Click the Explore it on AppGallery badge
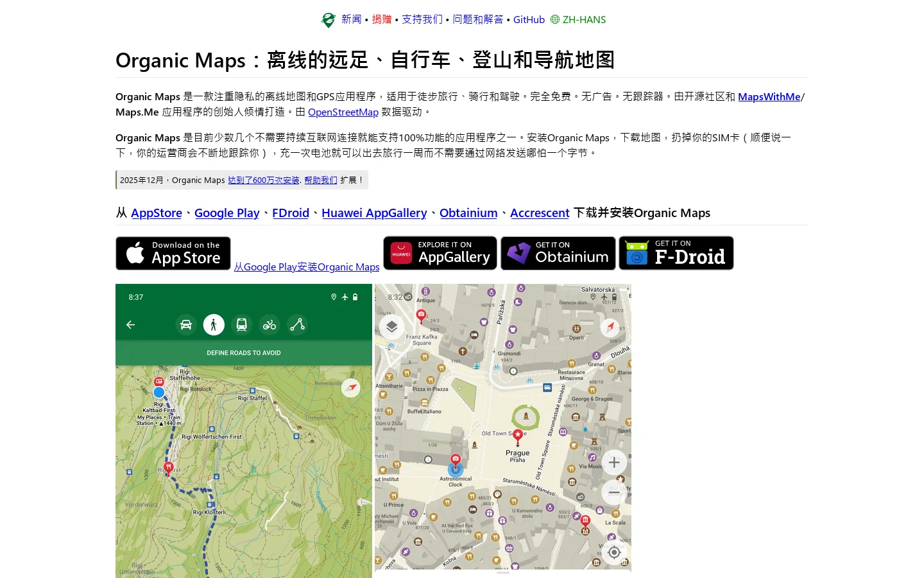Screen dimensions: 924x578 tap(440, 253)
